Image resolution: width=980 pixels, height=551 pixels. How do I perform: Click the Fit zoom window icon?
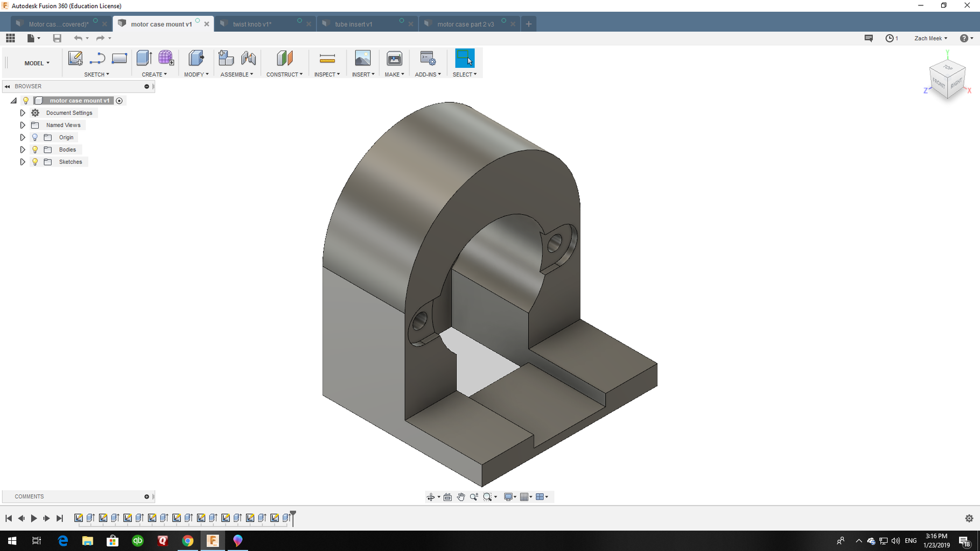pos(487,497)
